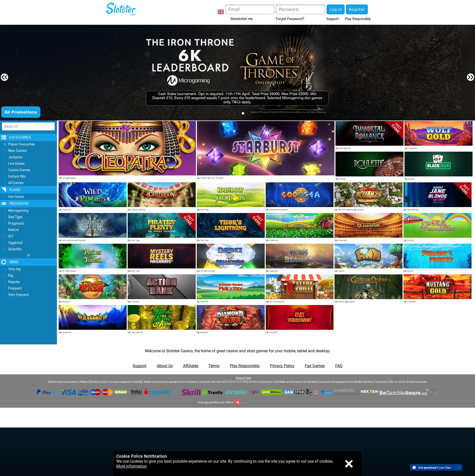Enable the Hot Game flag filter
The width and height of the screenshot is (475, 476).
(5, 197)
